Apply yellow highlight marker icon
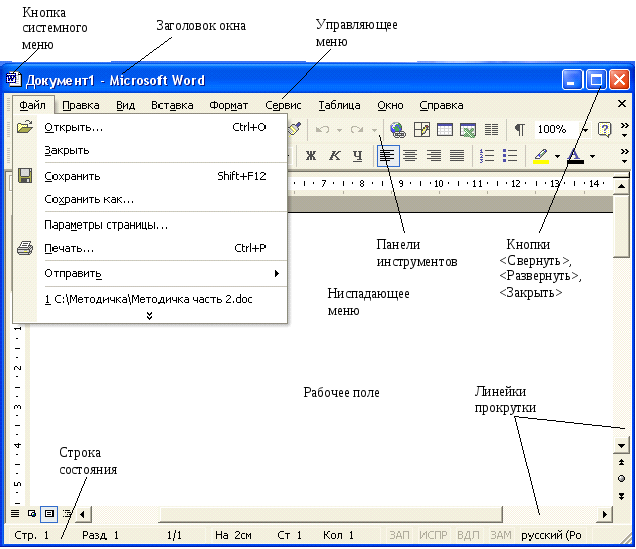 (x=541, y=156)
